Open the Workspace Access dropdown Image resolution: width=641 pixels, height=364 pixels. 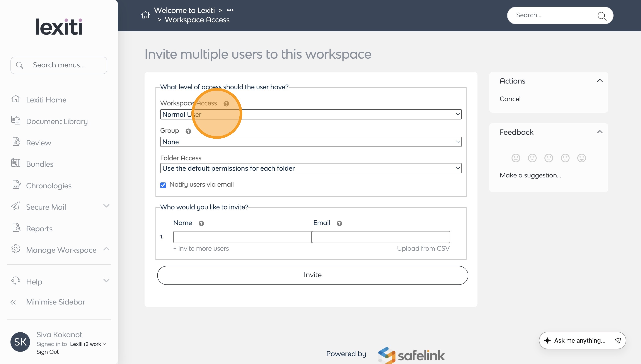tap(310, 114)
